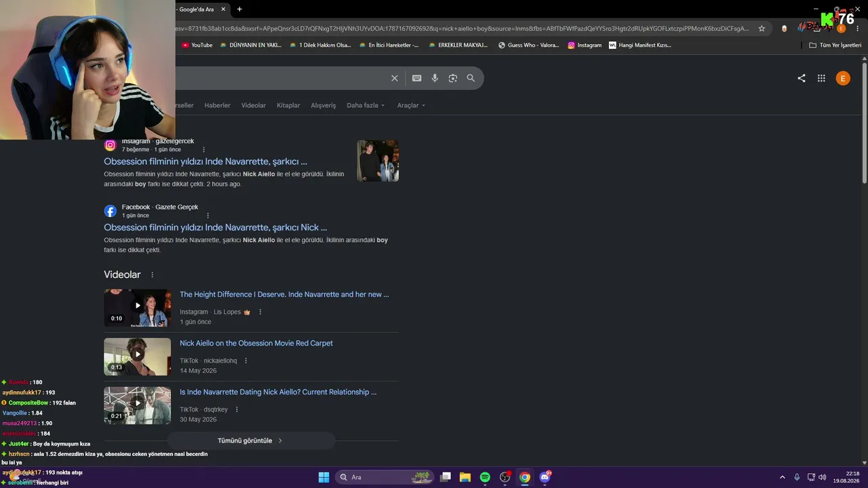Search by image with Google Lens icon
The image size is (868, 488).
(x=453, y=78)
